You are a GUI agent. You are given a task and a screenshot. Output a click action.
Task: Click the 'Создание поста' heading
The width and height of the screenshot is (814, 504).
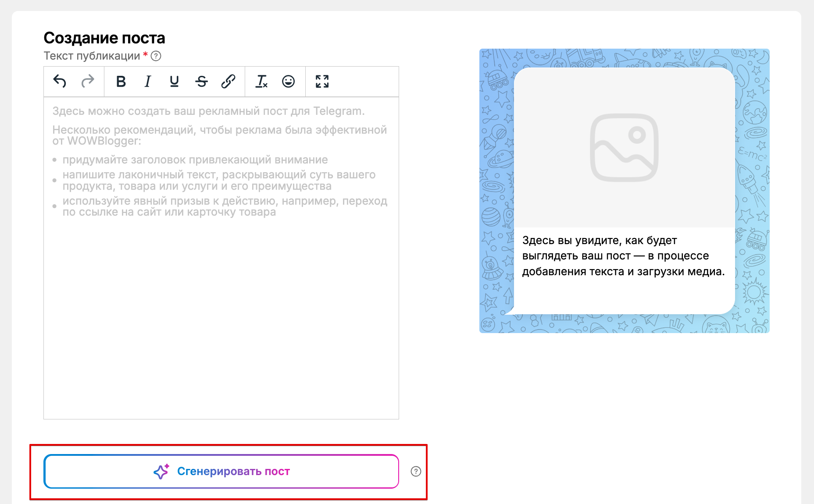[104, 38]
